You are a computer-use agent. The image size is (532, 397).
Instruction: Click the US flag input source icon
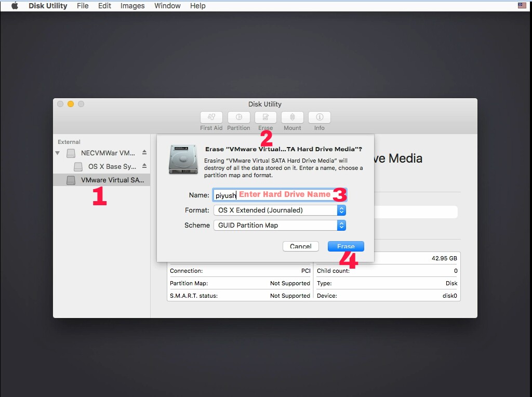522,5
